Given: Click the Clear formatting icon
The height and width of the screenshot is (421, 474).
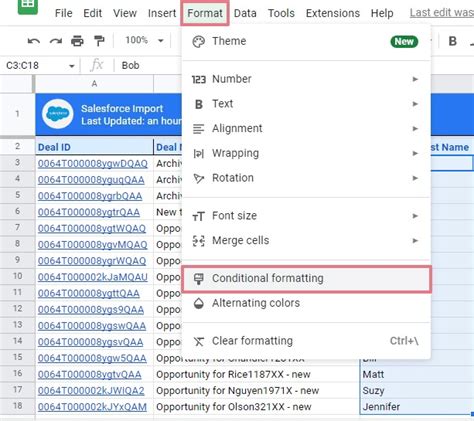Looking at the screenshot, I should (199, 341).
